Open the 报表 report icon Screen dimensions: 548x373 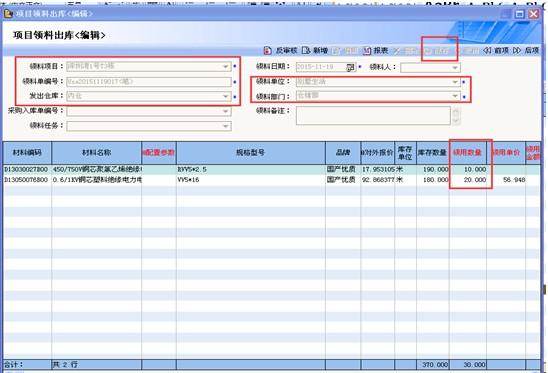point(367,51)
